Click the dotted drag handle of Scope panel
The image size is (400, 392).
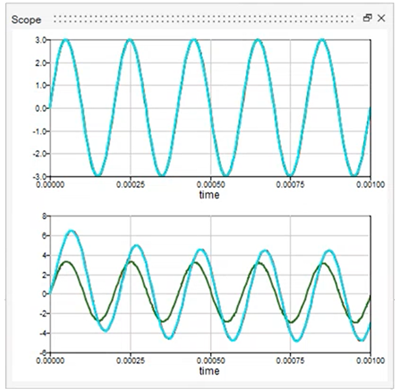(204, 19)
